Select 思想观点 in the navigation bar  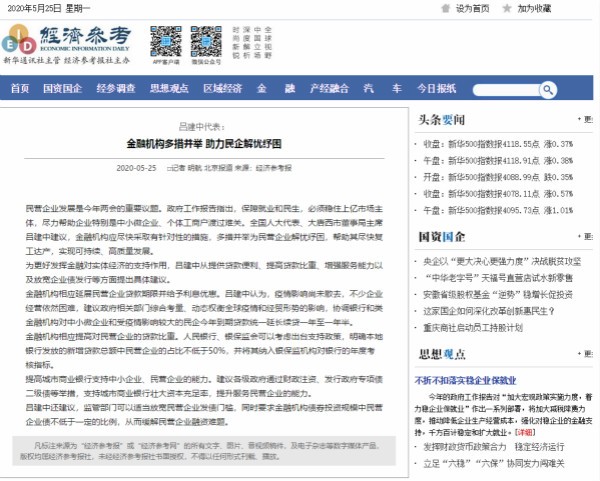coord(169,88)
